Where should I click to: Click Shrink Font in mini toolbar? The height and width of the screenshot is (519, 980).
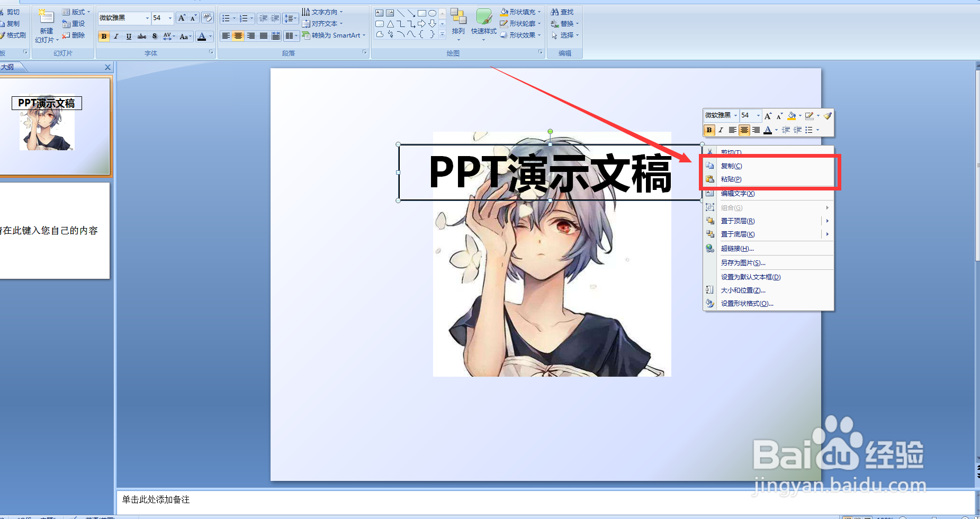(x=779, y=116)
